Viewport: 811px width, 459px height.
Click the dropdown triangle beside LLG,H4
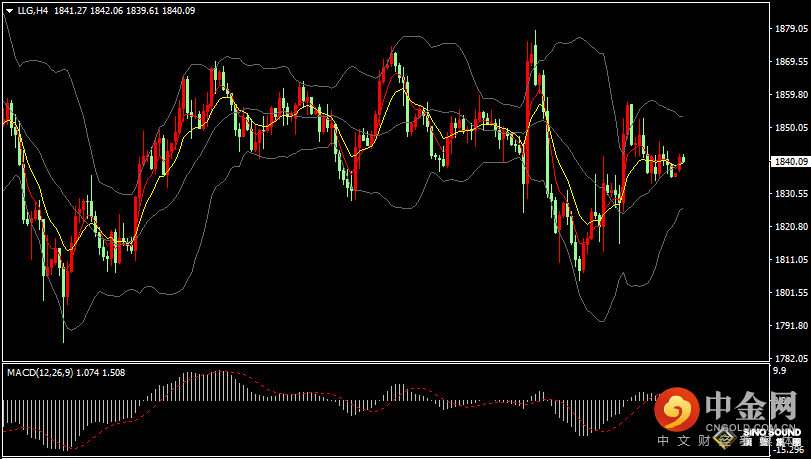coord(9,11)
